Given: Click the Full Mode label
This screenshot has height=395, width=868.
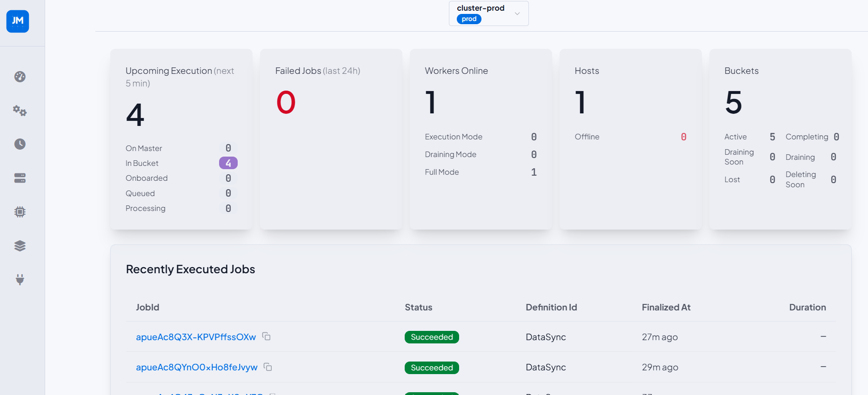Looking at the screenshot, I should click(442, 172).
